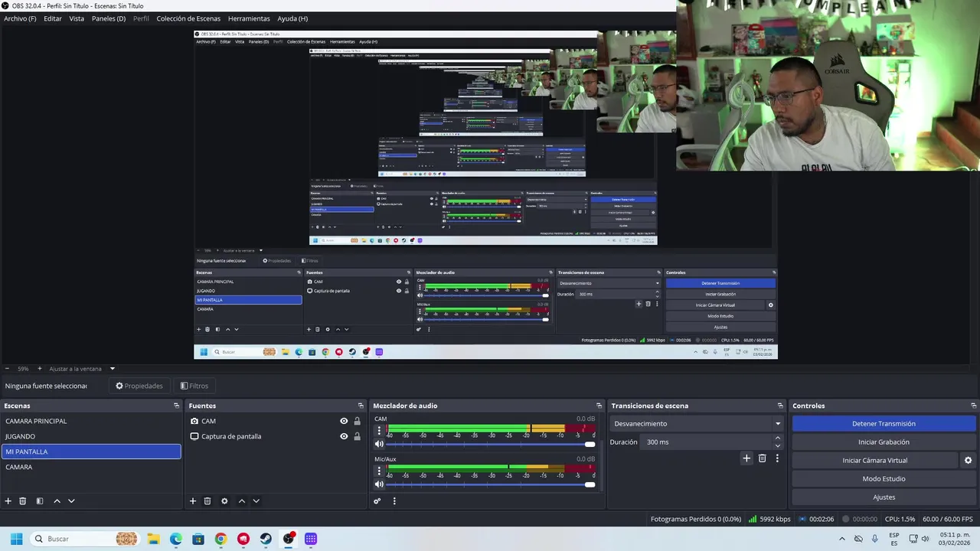Open Colección de Escenas menu

tap(188, 18)
